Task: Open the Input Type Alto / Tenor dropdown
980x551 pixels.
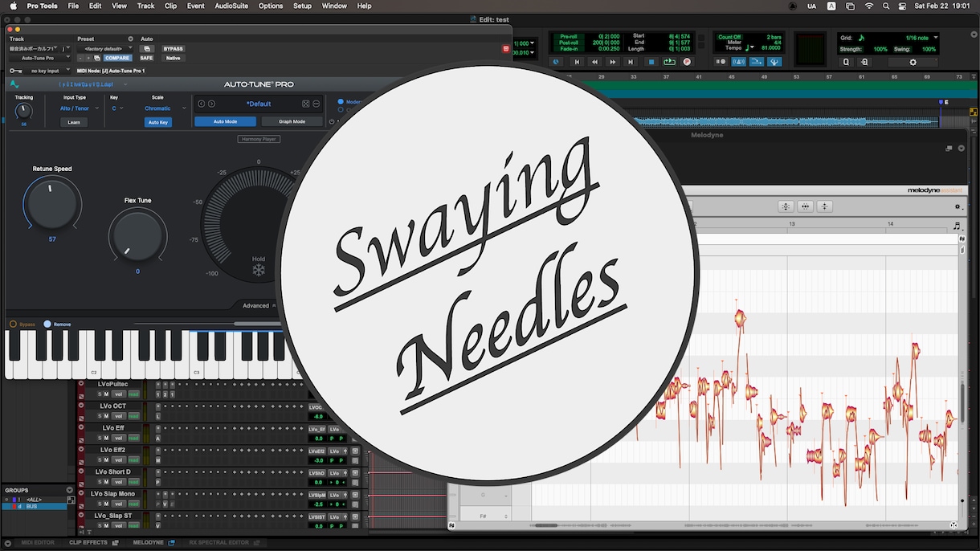Action: [78, 108]
